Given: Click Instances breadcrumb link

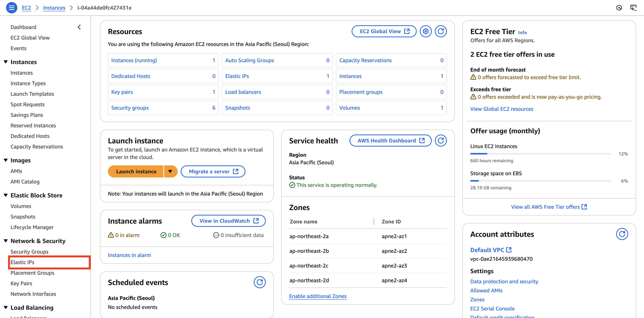Looking at the screenshot, I should click(54, 8).
